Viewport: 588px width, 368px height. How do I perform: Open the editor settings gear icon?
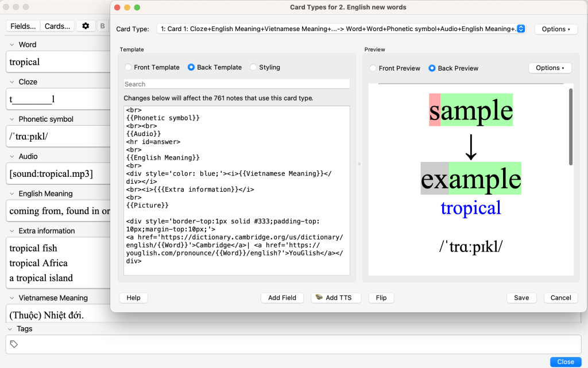(86, 26)
